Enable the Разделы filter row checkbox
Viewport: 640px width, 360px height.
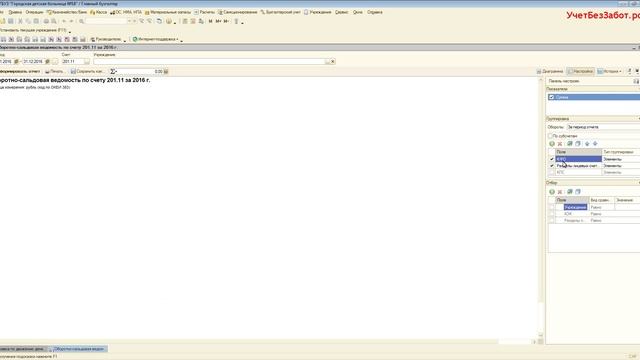551,220
